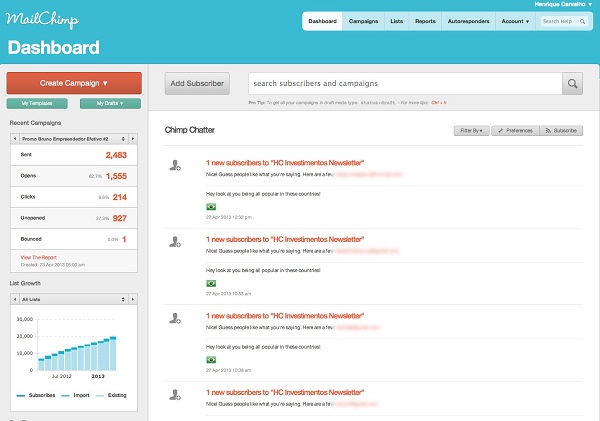The width and height of the screenshot is (600, 421).
Task: Open the Dashboard tab
Action: (323, 21)
